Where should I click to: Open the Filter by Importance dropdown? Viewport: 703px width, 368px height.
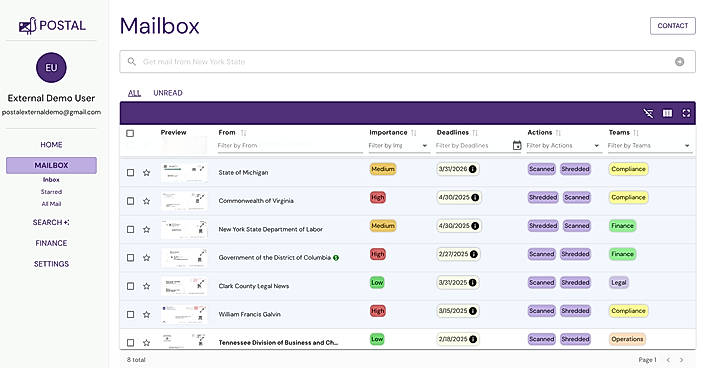coord(399,146)
